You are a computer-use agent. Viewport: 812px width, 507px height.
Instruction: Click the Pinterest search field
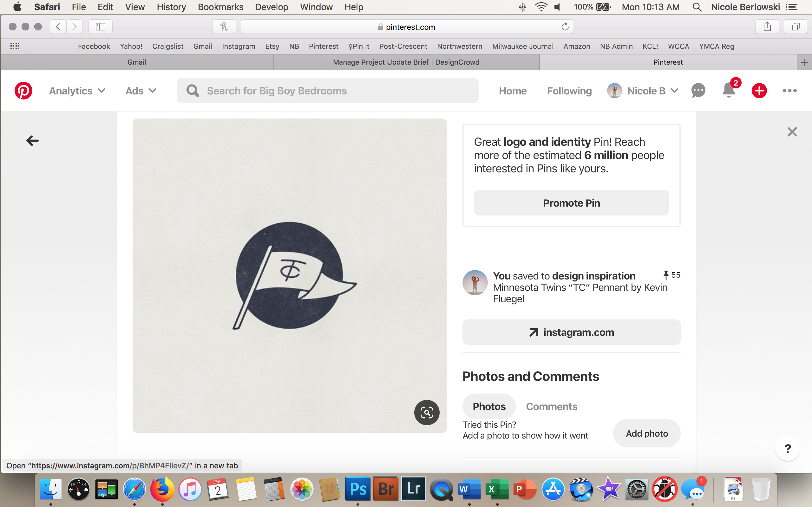327,91
